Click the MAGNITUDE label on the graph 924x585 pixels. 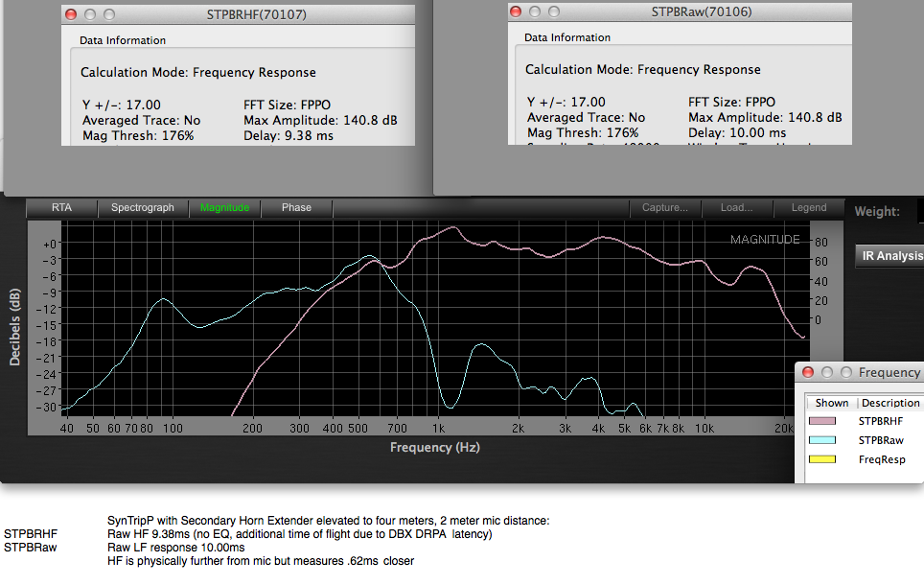coord(765,240)
